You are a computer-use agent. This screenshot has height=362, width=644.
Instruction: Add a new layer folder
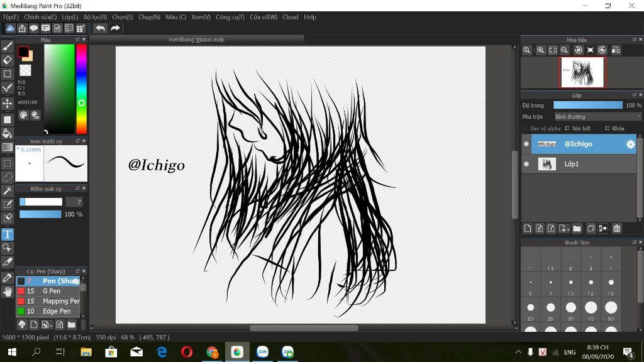tap(577, 229)
